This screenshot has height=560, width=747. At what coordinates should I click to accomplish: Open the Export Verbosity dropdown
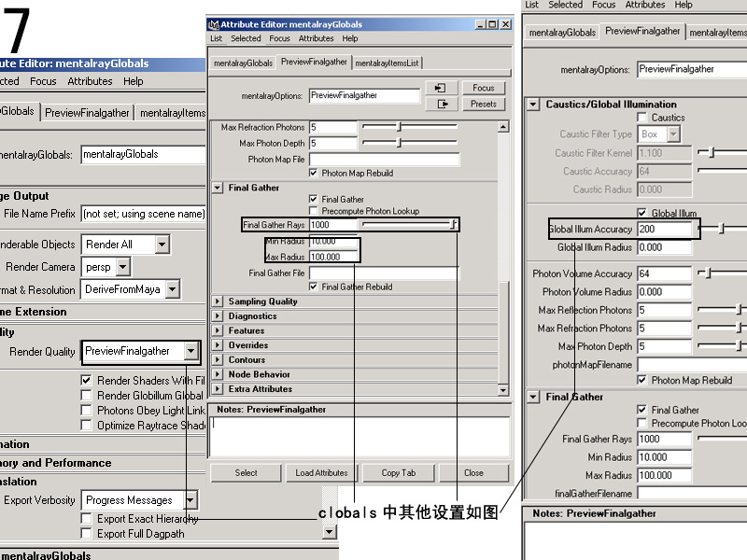(x=190, y=500)
